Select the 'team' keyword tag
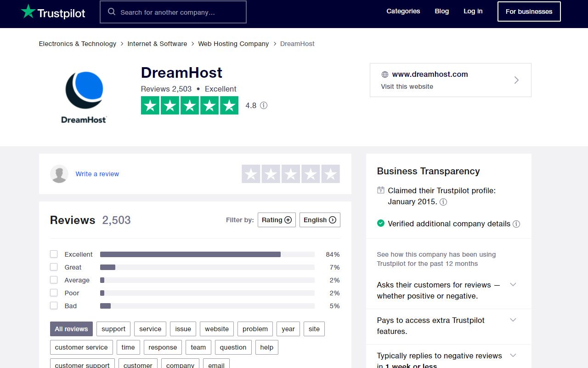This screenshot has height=368, width=588. tap(198, 347)
